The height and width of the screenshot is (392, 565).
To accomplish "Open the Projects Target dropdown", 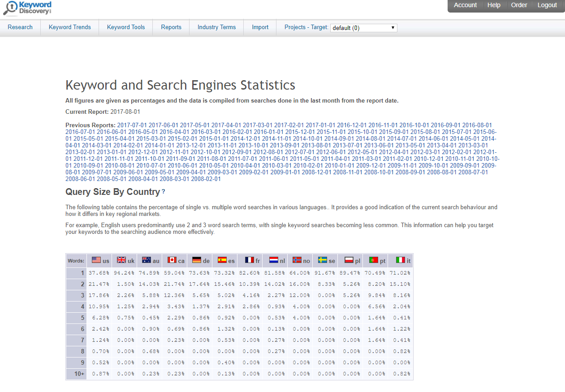I will click(363, 28).
